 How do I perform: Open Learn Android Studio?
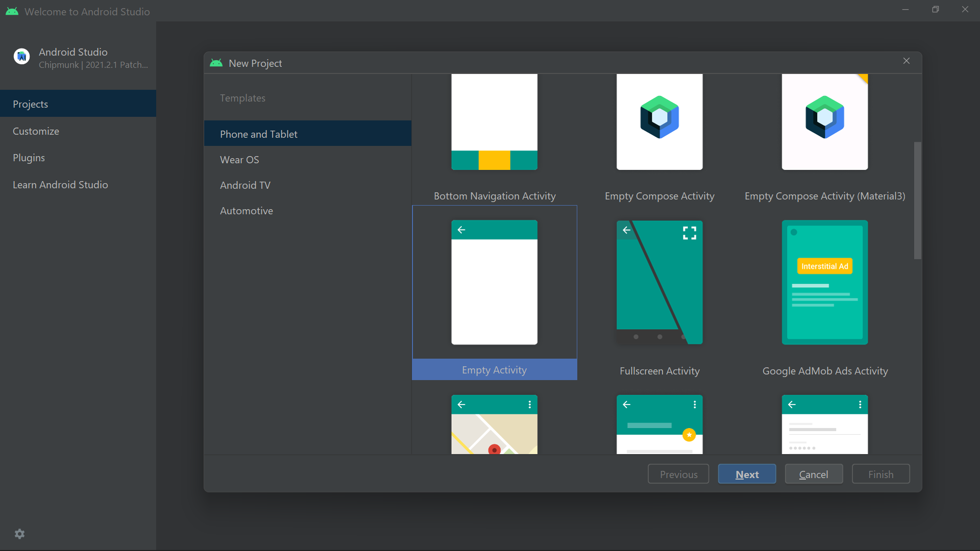tap(60, 185)
